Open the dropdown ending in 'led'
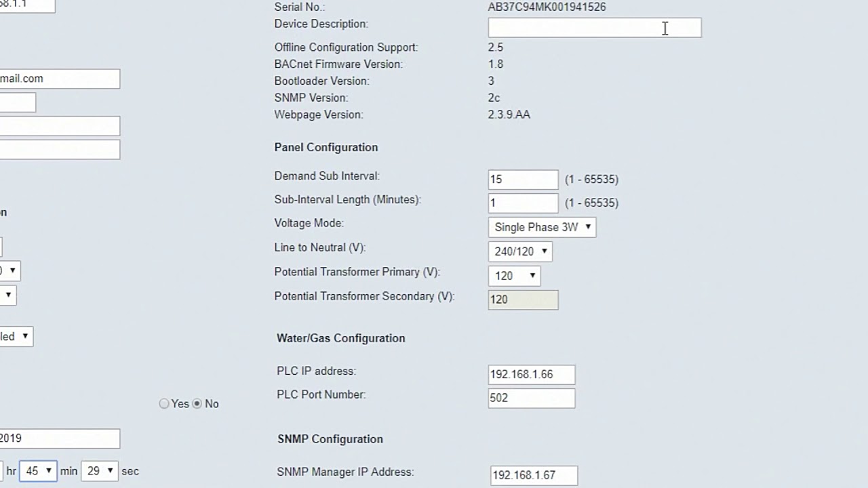The height and width of the screenshot is (488, 868). click(x=16, y=336)
